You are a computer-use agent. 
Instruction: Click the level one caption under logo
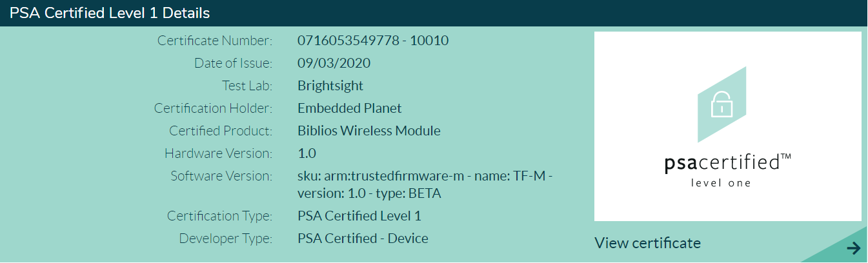coord(721,183)
